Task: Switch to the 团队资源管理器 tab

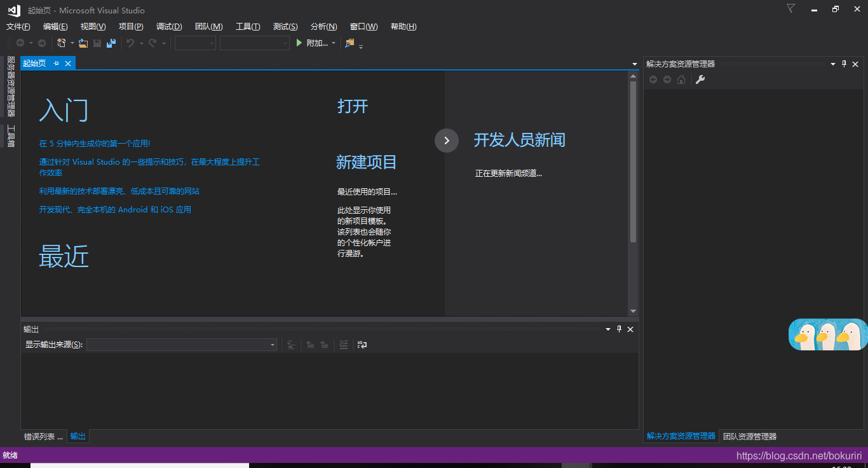Action: click(x=750, y=436)
